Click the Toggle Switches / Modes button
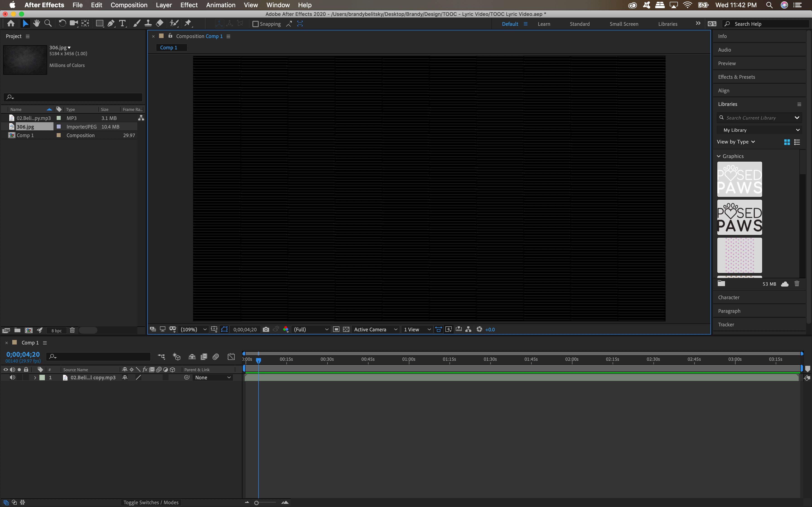Screen dimensions: 812x507 point(151,502)
